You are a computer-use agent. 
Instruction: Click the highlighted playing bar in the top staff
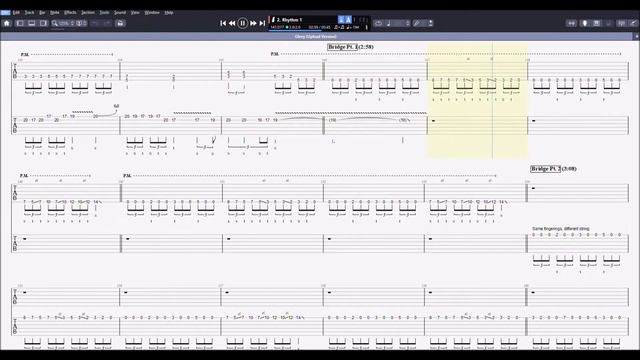tap(477, 71)
